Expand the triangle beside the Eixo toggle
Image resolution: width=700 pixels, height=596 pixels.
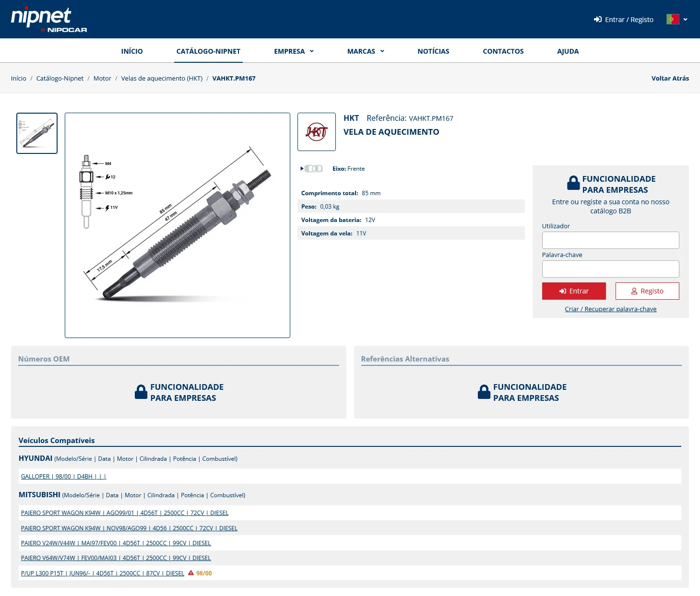(301, 168)
